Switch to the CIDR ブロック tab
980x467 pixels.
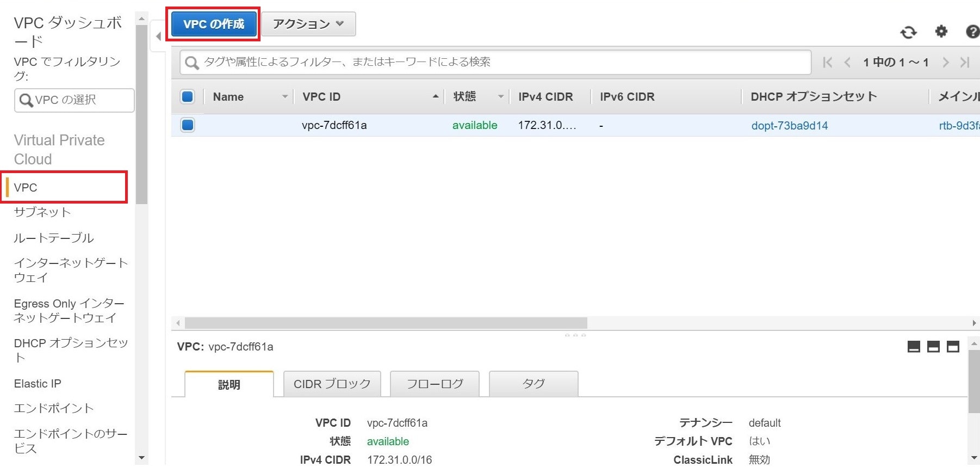(x=332, y=384)
